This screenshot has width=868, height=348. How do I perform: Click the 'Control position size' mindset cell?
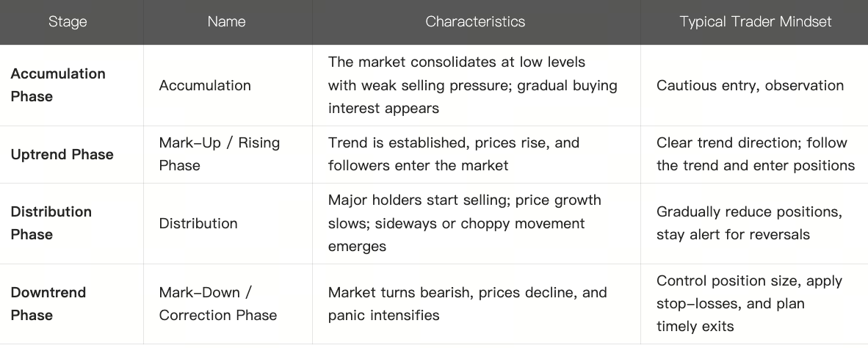point(749,304)
